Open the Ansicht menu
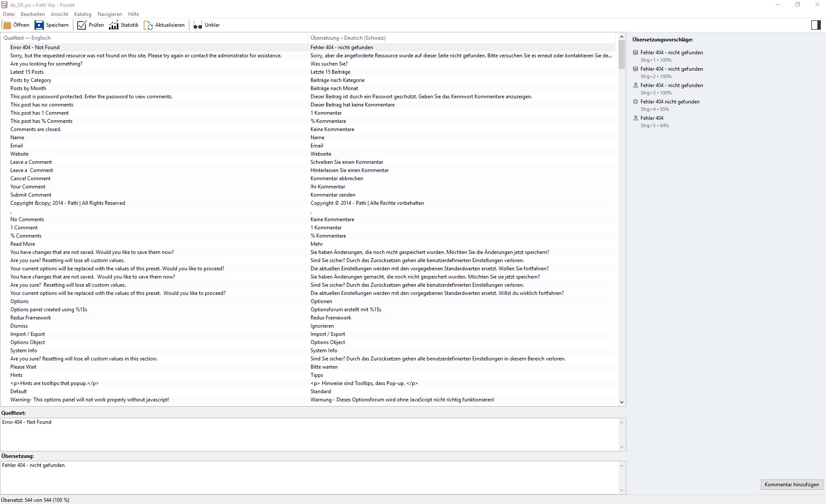 click(60, 14)
